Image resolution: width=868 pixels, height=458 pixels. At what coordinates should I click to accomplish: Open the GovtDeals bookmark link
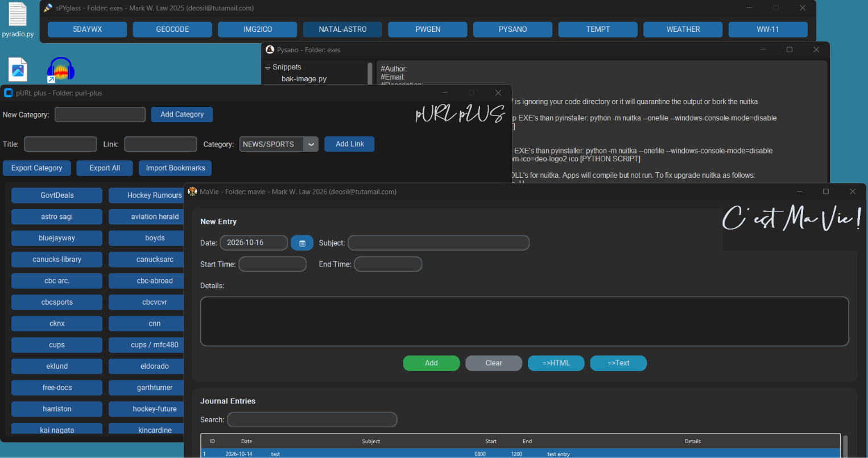pos(57,195)
